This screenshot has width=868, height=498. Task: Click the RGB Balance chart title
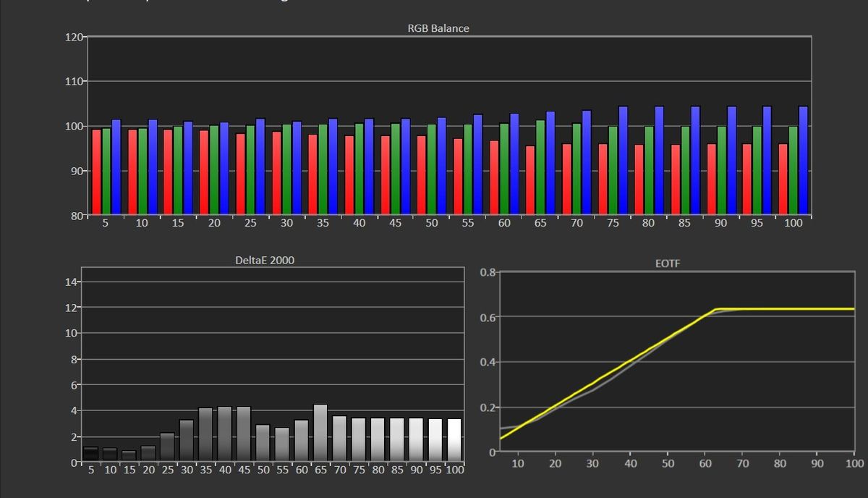438,28
